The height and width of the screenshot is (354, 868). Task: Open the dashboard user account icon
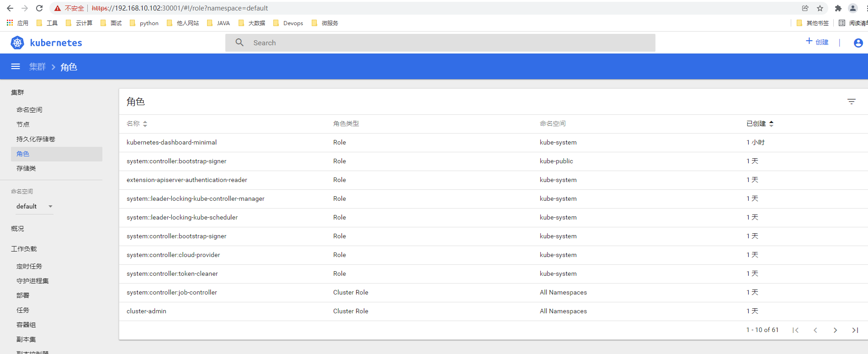click(858, 43)
